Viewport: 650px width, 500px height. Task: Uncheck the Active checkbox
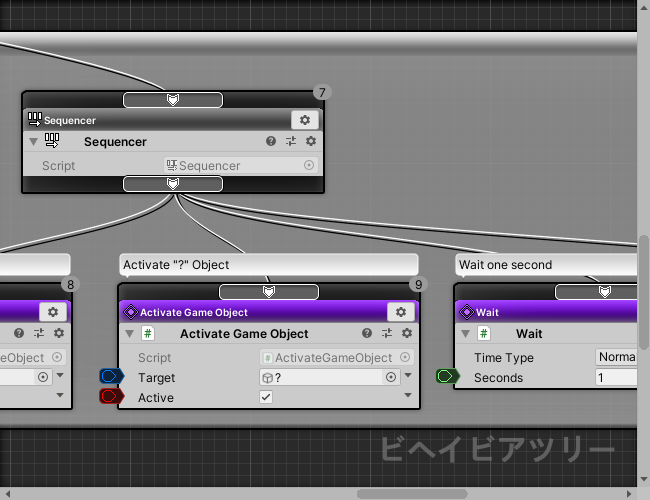pyautogui.click(x=266, y=397)
